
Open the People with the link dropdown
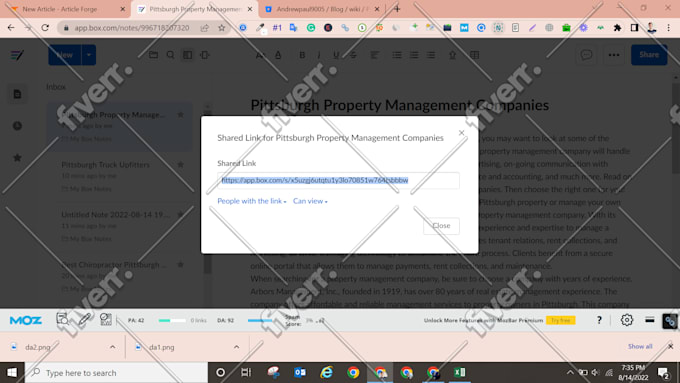pos(252,201)
